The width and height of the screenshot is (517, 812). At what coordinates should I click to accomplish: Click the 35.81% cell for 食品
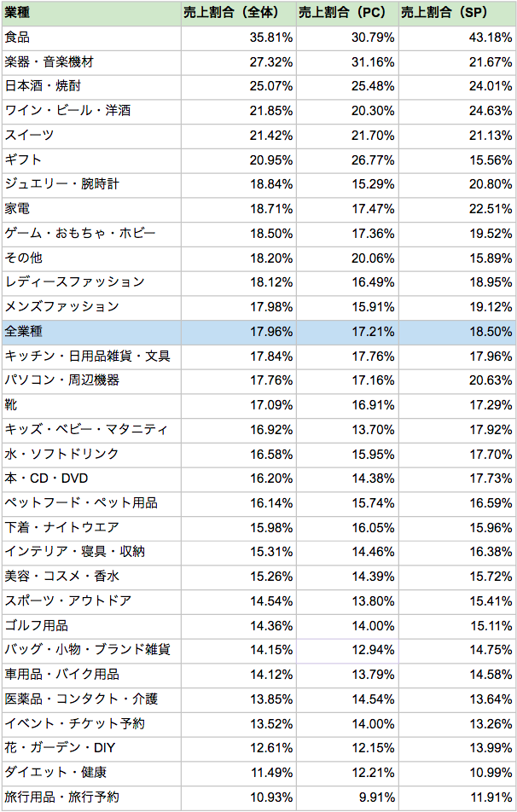pyautogui.click(x=238, y=38)
